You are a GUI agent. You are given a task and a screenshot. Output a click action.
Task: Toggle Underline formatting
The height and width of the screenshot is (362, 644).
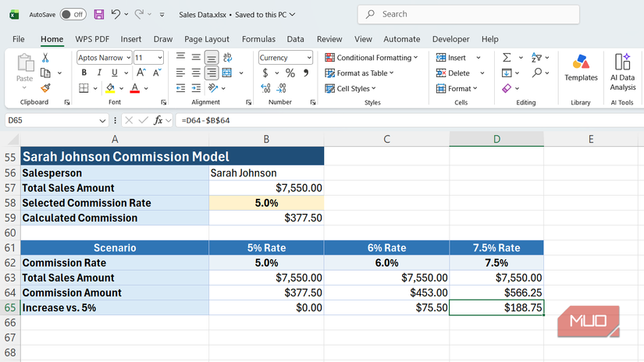[x=115, y=73]
